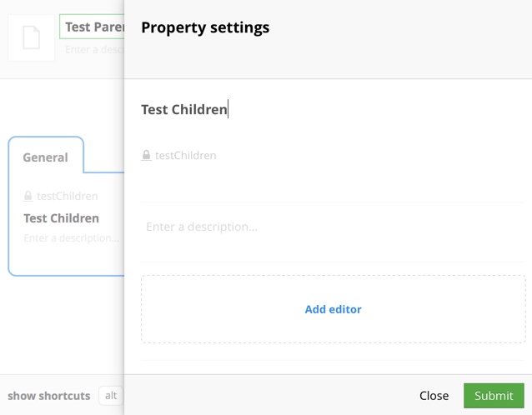Screen dimensions: 532x415
Task: Select the Test Children property in General group
Action: pos(61,218)
